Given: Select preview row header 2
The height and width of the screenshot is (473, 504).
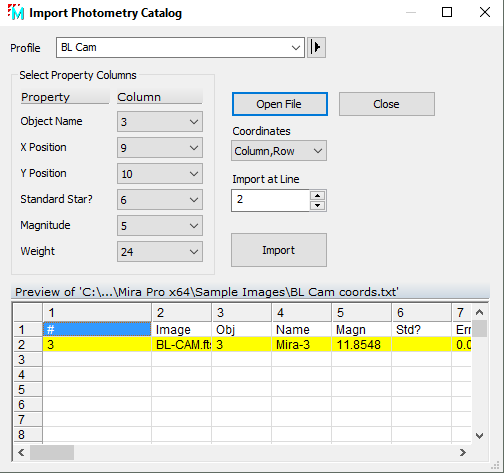Looking at the screenshot, I should click(x=28, y=344).
